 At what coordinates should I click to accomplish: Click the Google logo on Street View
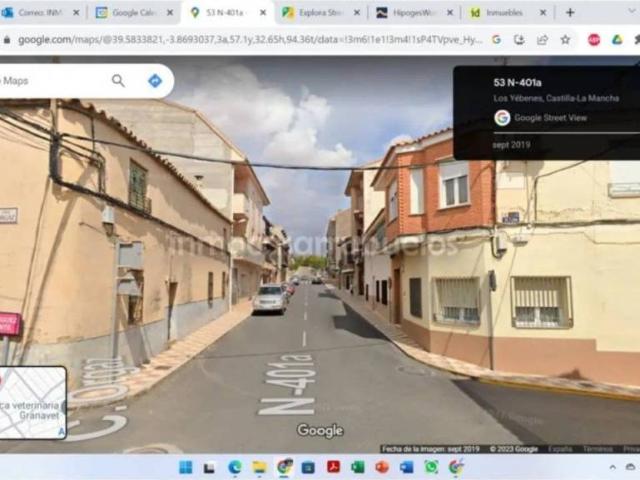point(320,430)
